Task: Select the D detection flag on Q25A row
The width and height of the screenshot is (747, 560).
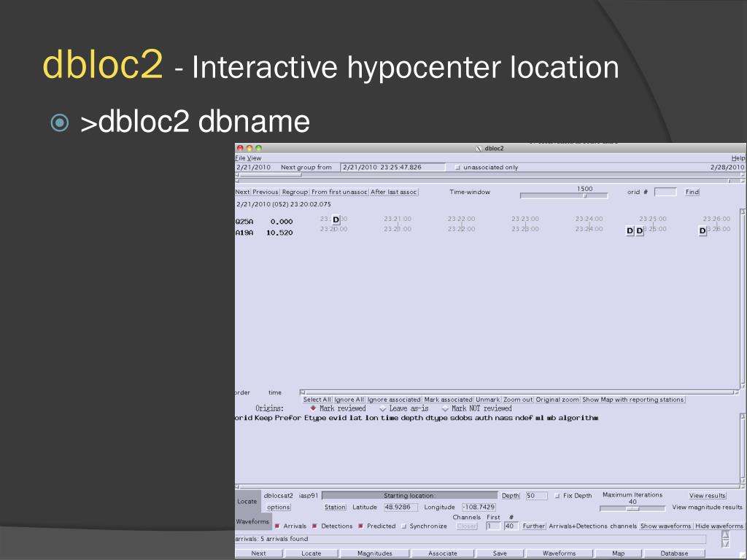Action: tap(336, 219)
